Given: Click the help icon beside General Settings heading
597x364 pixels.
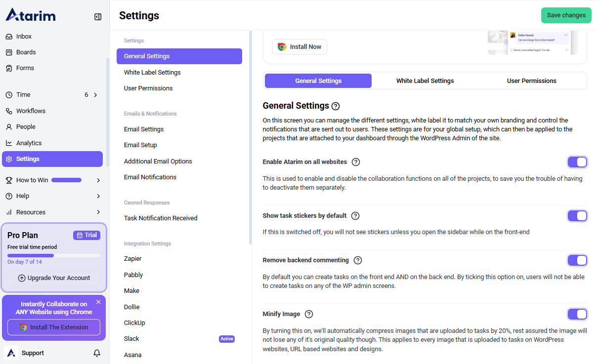Looking at the screenshot, I should [x=336, y=106].
